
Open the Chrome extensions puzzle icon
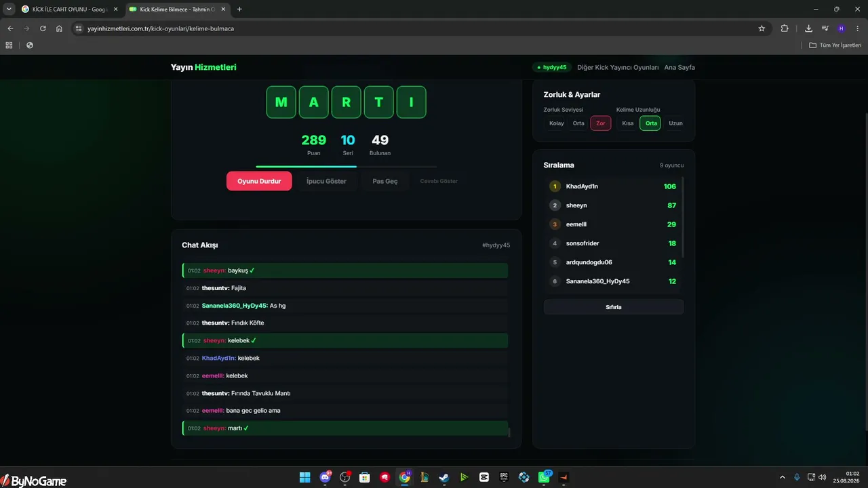click(x=785, y=28)
